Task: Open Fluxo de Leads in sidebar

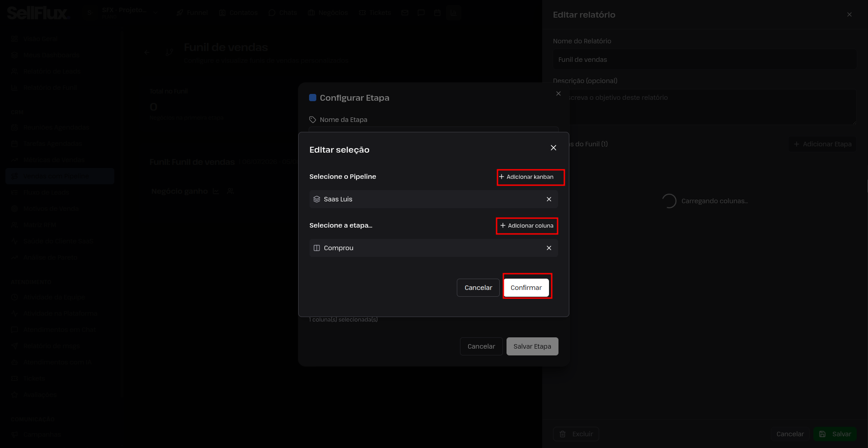Action: [60, 192]
